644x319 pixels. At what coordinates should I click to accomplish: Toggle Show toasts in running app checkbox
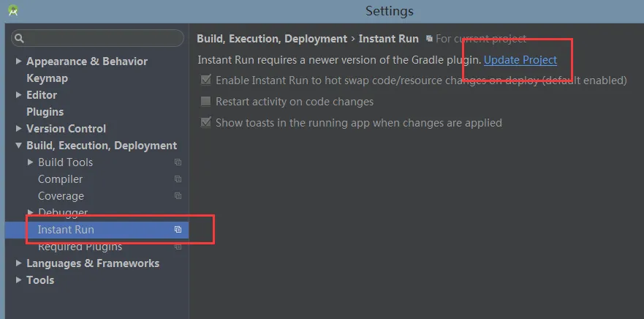[206, 123]
